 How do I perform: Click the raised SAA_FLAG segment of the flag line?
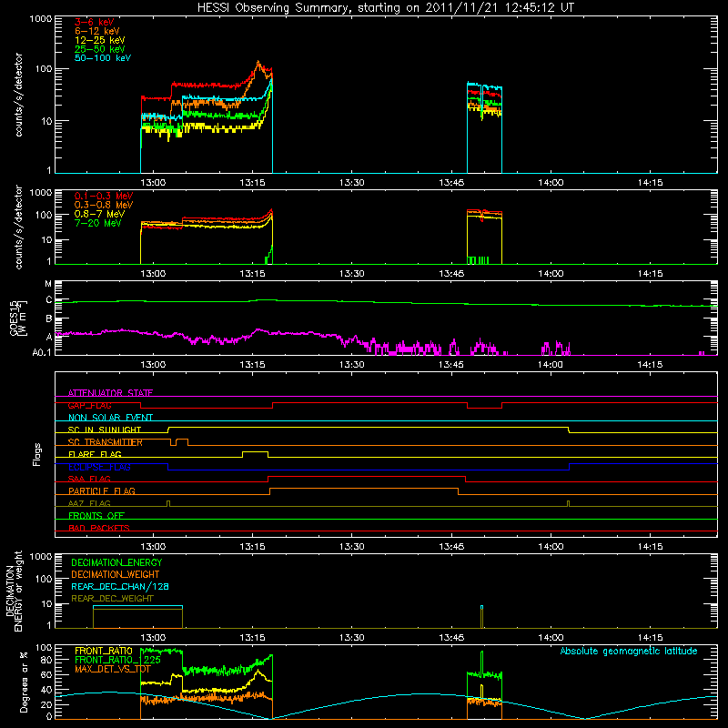[x=367, y=476]
